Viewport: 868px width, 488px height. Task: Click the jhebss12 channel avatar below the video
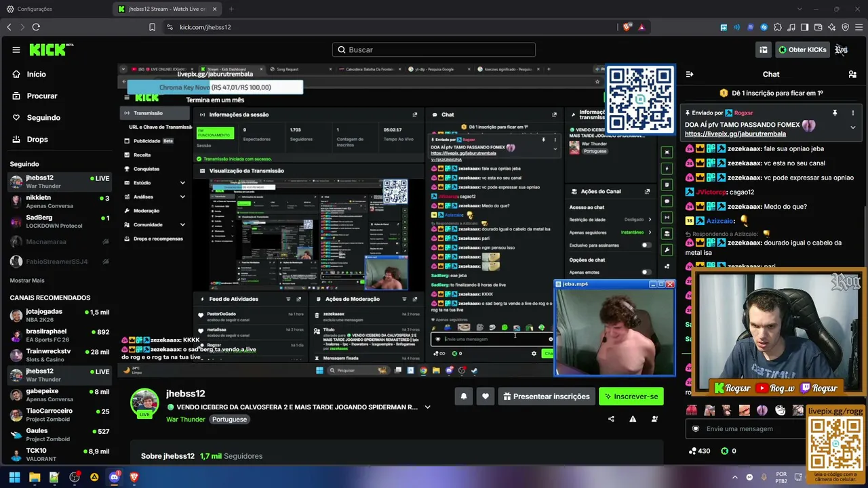144,403
